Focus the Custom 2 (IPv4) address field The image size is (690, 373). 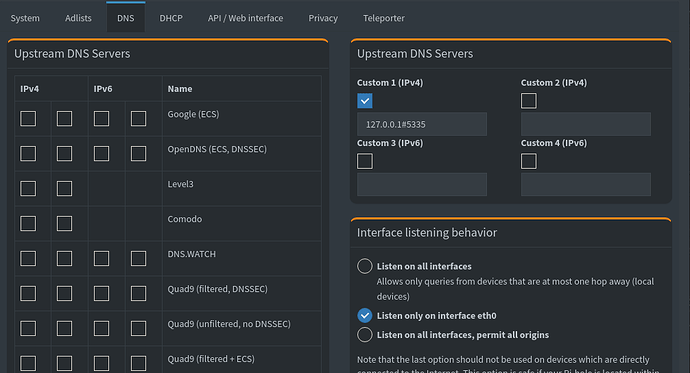click(586, 124)
